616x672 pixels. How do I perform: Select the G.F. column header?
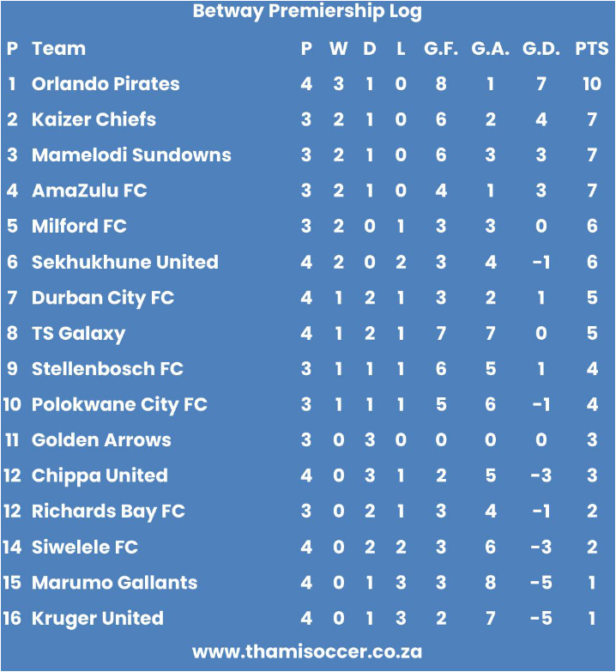(x=441, y=48)
